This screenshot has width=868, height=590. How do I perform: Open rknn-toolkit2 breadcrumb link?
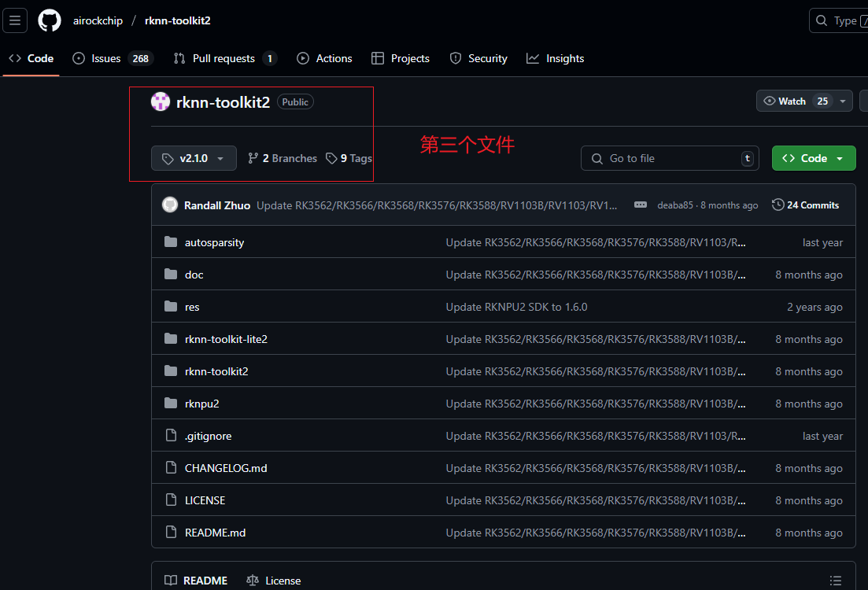[178, 20]
